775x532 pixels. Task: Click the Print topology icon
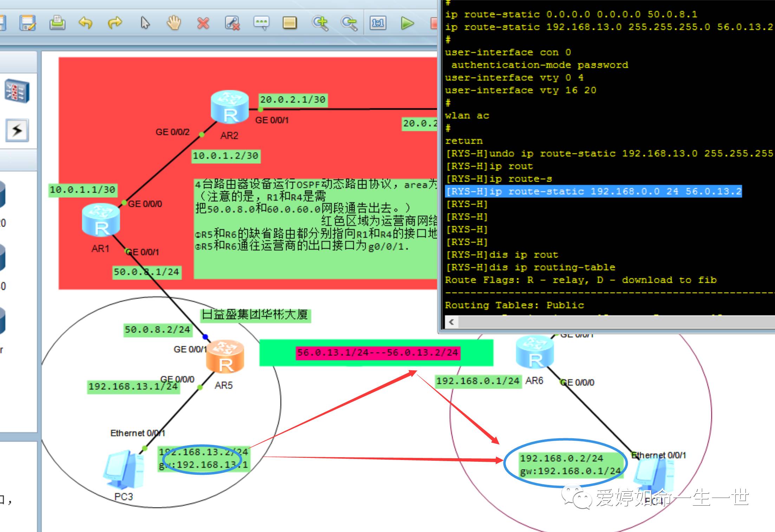tap(57, 23)
